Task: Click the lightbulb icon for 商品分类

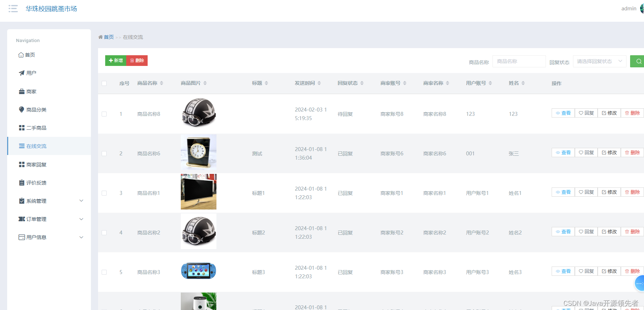Action: pyautogui.click(x=22, y=109)
